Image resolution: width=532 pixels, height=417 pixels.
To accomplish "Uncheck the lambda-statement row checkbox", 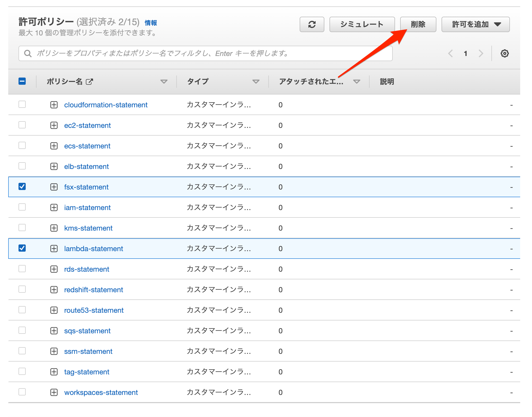I will click(22, 248).
